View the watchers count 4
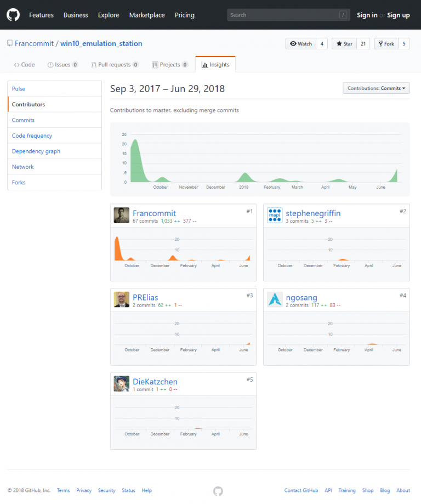The height and width of the screenshot is (504, 421). (322, 44)
